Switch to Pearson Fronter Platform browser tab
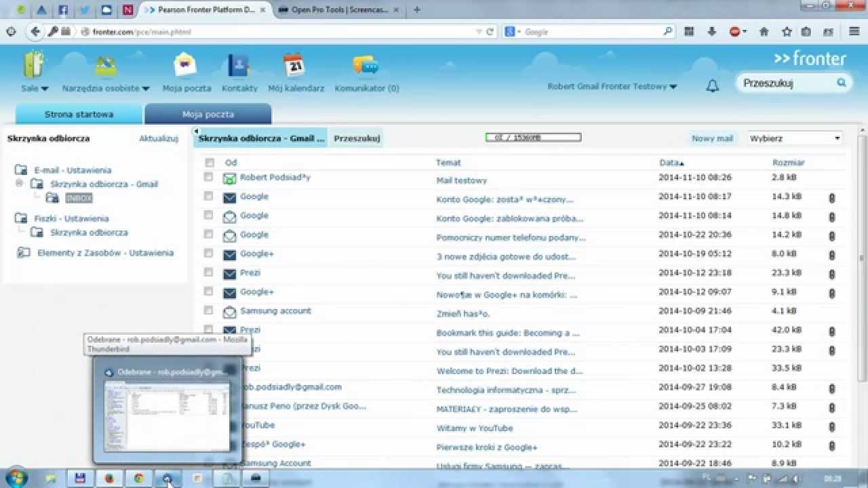Image resolution: width=868 pixels, height=488 pixels. tap(206, 10)
